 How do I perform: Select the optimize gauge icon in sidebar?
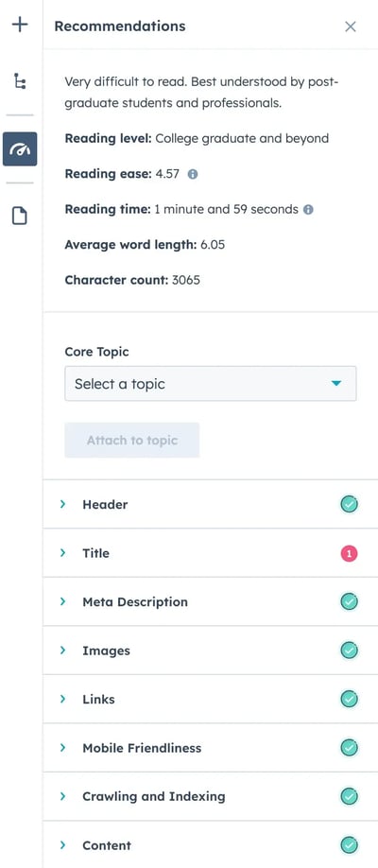[x=20, y=148]
